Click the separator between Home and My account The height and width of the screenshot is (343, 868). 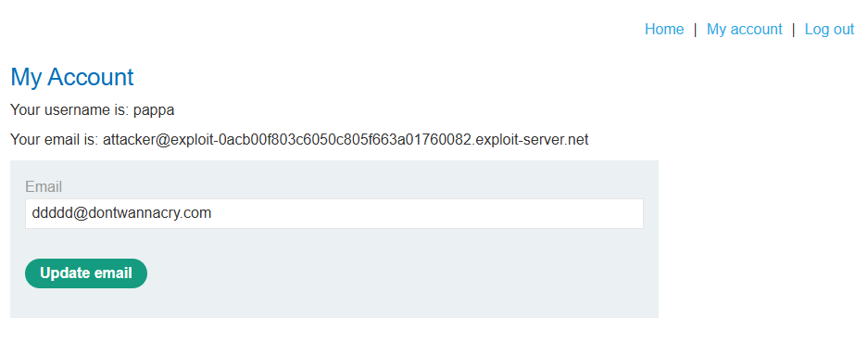coord(696,30)
